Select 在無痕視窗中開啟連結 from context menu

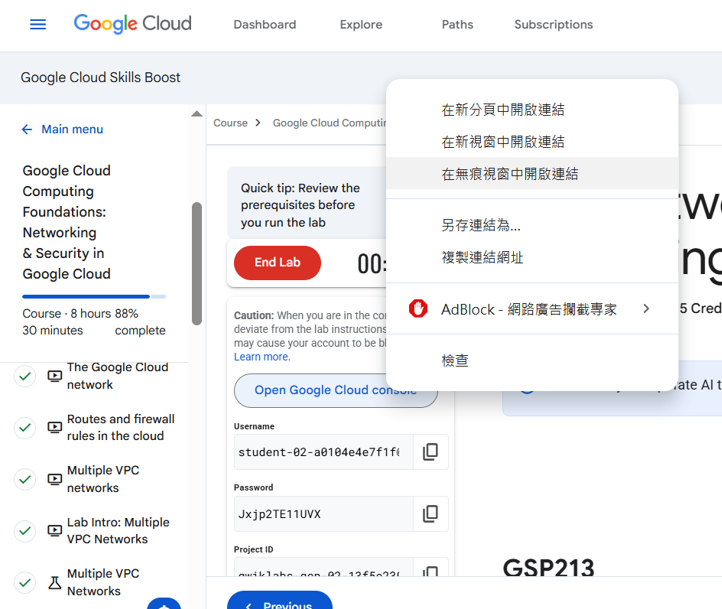point(510,174)
